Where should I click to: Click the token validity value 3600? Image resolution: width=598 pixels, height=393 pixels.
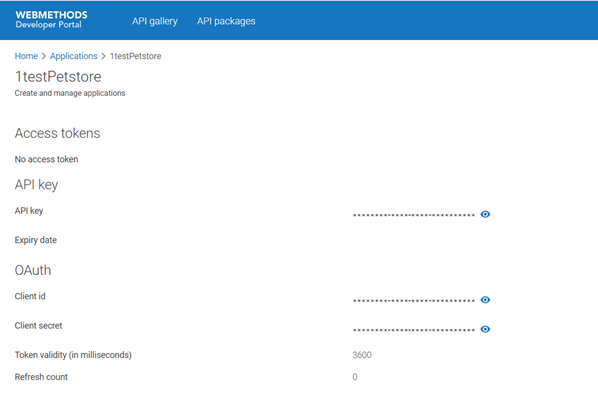point(362,355)
